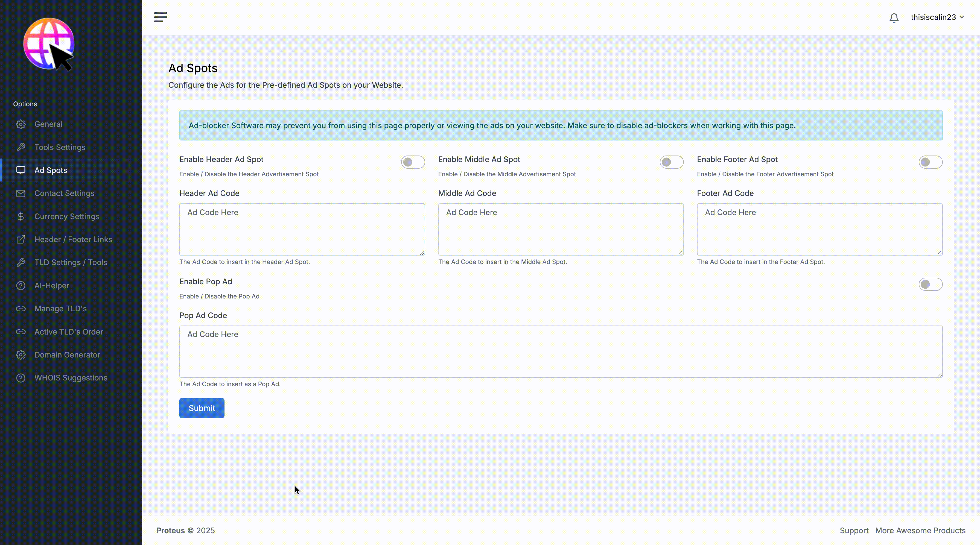Click the Domain Generator icon
The width and height of the screenshot is (980, 545).
[x=20, y=354]
